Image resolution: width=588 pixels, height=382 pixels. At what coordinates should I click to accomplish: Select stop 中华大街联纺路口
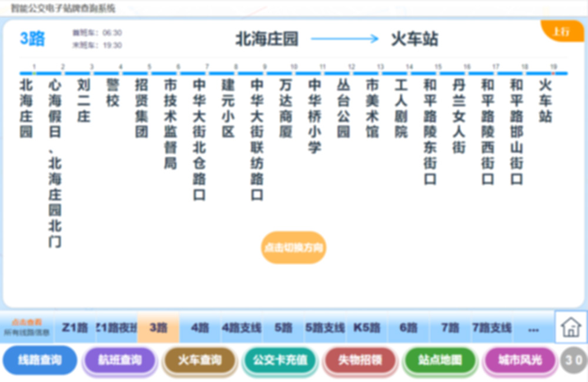pyautogui.click(x=257, y=139)
